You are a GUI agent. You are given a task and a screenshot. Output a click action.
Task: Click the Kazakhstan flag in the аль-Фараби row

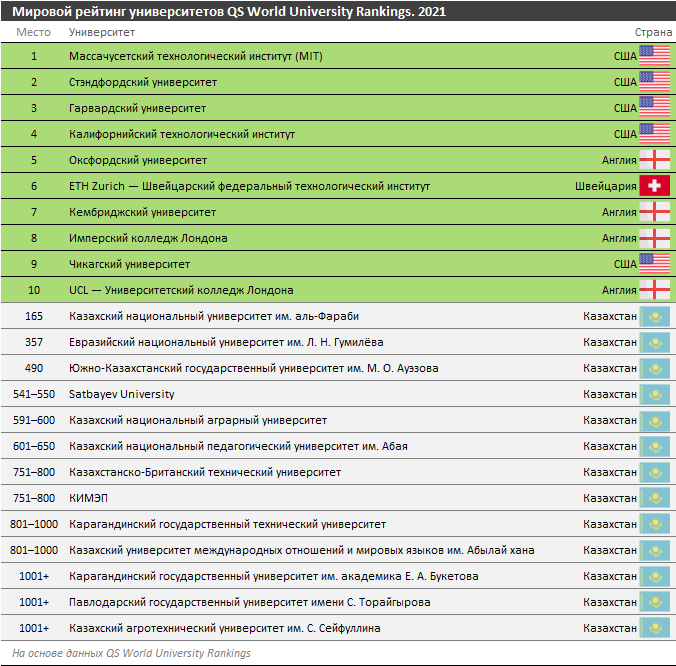pos(654,316)
